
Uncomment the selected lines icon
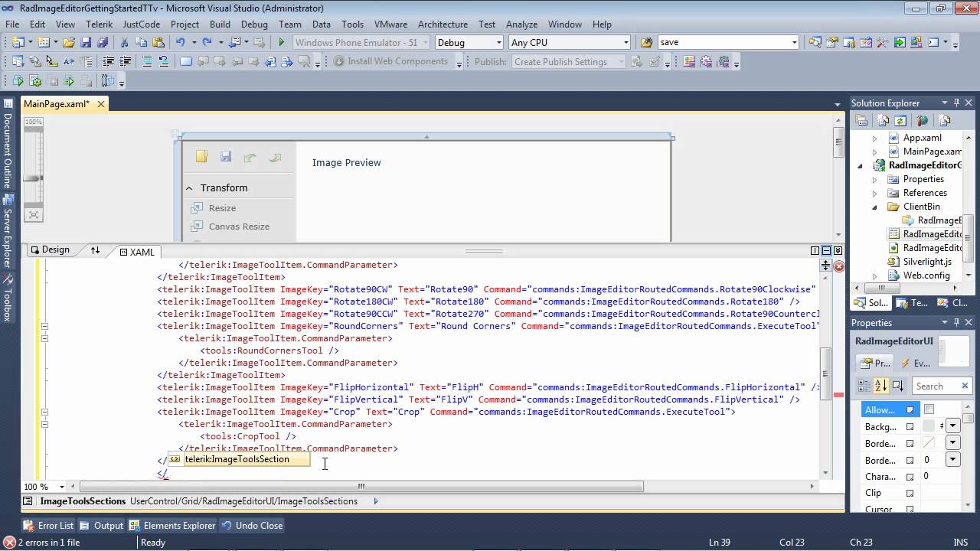coord(163,61)
